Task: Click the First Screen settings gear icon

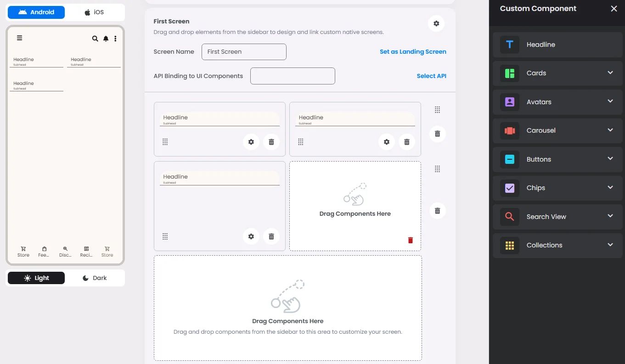Action: 436,23
